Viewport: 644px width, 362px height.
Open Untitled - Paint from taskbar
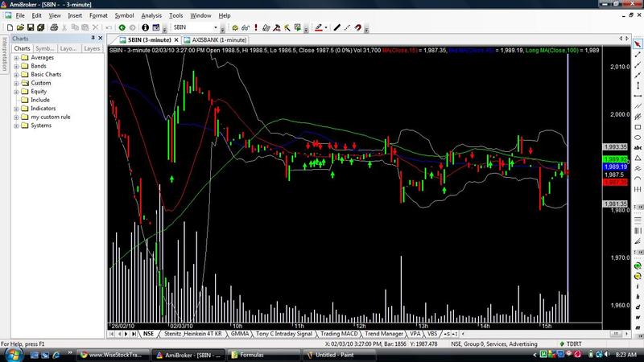tap(339, 355)
